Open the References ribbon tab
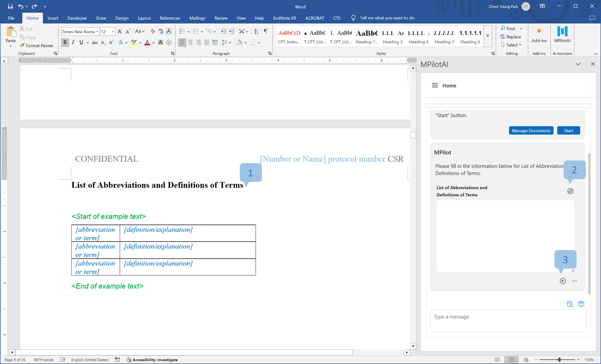 (x=170, y=18)
